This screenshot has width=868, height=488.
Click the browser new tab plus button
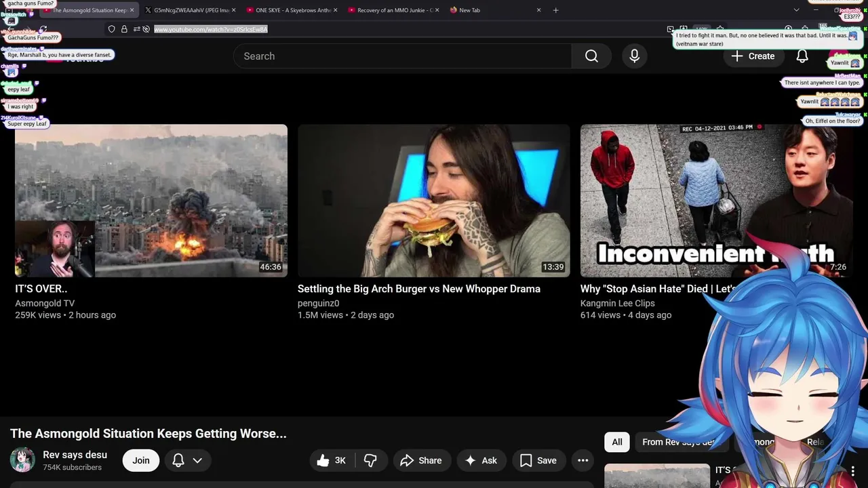point(555,10)
